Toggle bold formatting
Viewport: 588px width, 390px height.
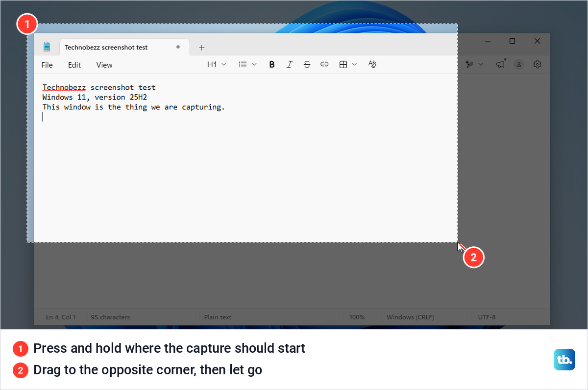(272, 64)
